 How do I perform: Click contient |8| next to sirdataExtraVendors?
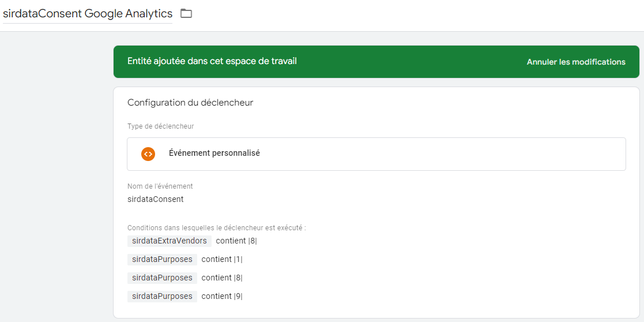(236, 241)
